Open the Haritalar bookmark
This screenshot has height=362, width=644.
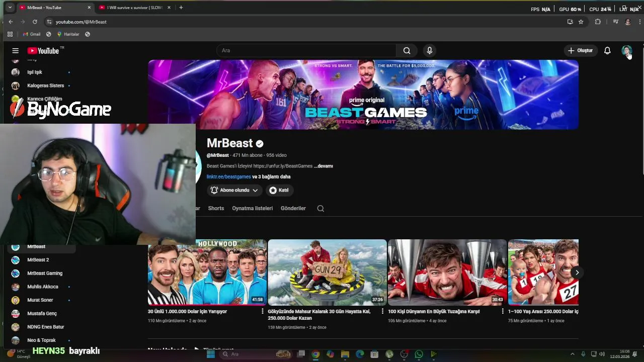tap(68, 34)
